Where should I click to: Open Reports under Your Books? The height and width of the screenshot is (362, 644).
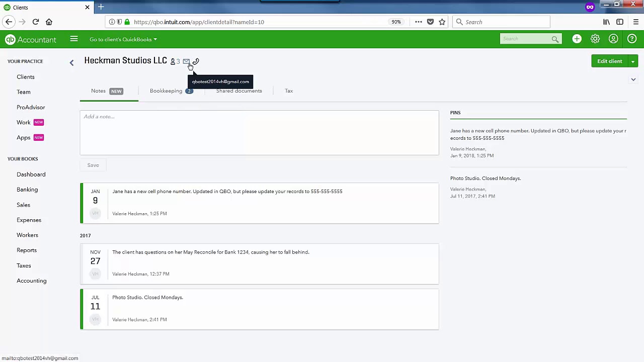27,250
